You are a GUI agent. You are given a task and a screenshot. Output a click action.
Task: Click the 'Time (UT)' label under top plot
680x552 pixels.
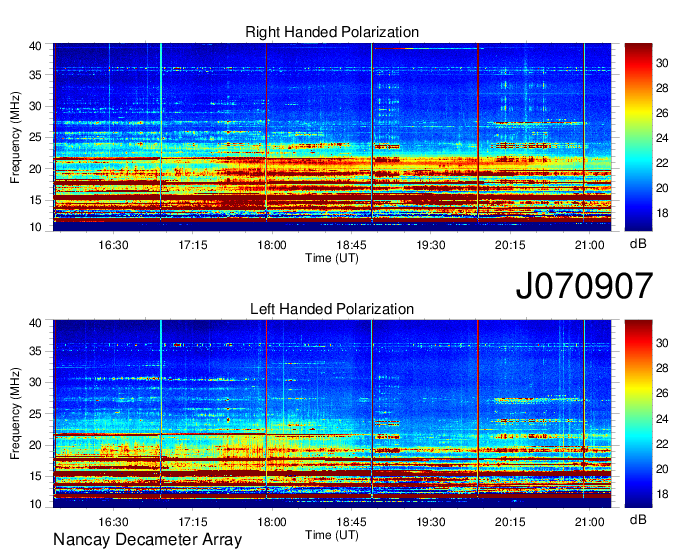coord(332,258)
